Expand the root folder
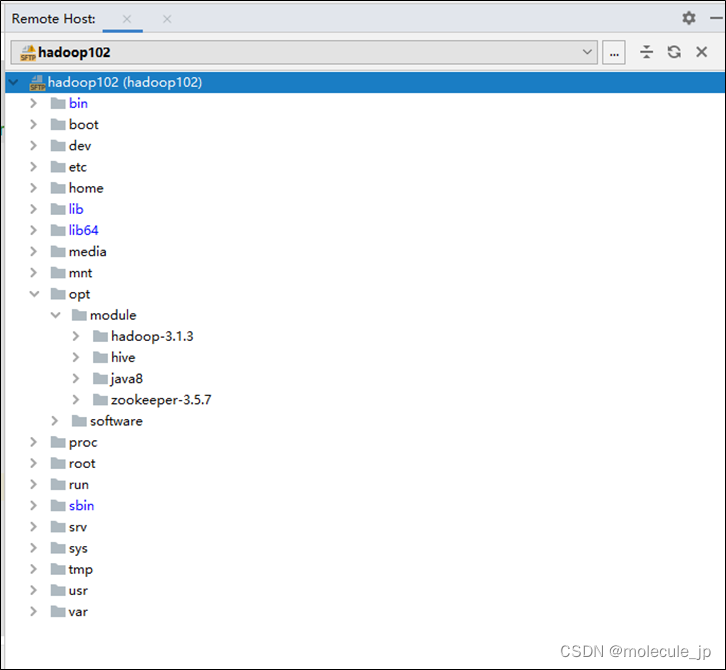The image size is (726, 670). click(33, 463)
